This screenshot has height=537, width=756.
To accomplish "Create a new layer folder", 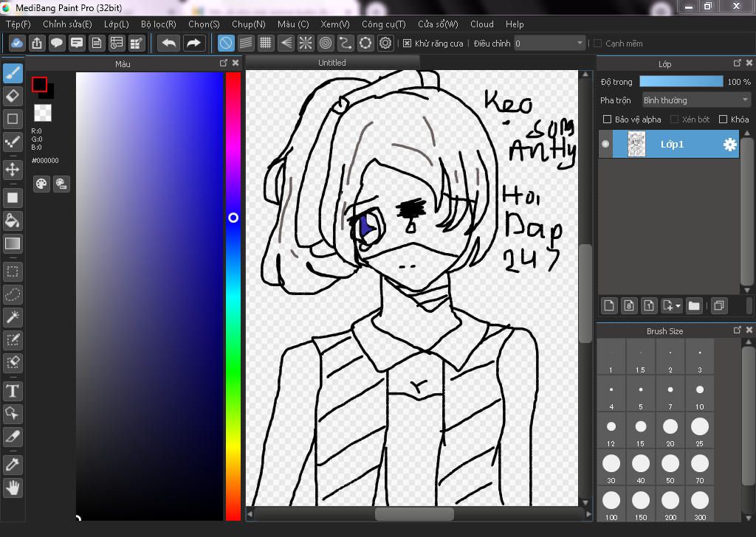I will point(694,306).
